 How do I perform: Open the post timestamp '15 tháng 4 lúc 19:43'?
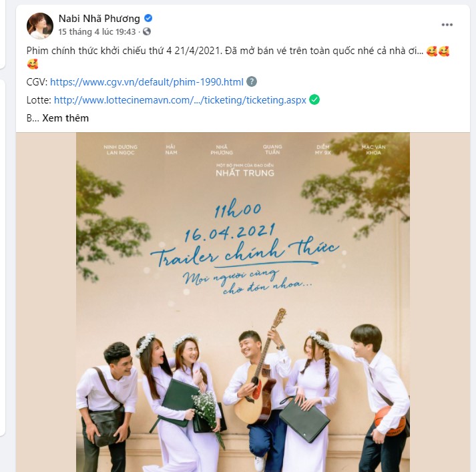[x=97, y=31]
